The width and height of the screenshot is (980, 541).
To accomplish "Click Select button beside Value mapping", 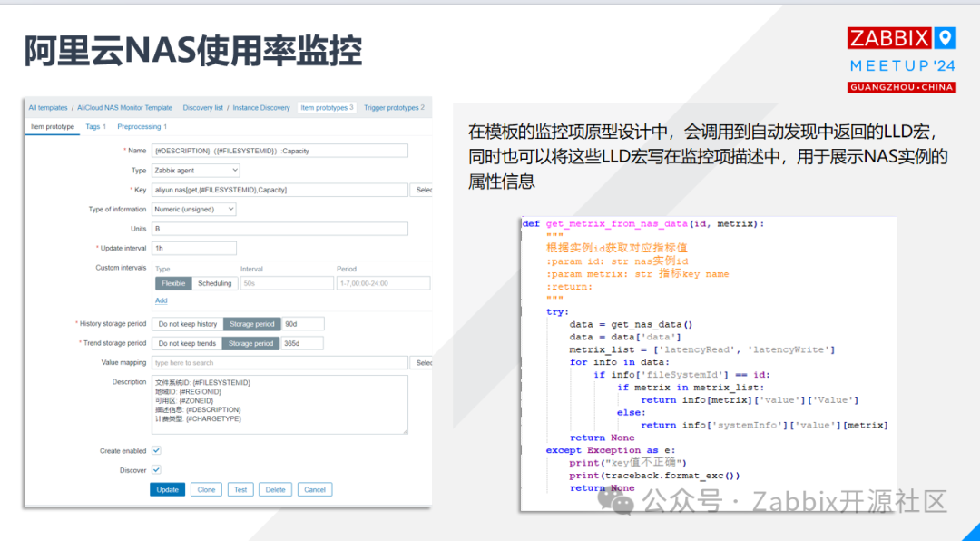I will click(421, 363).
